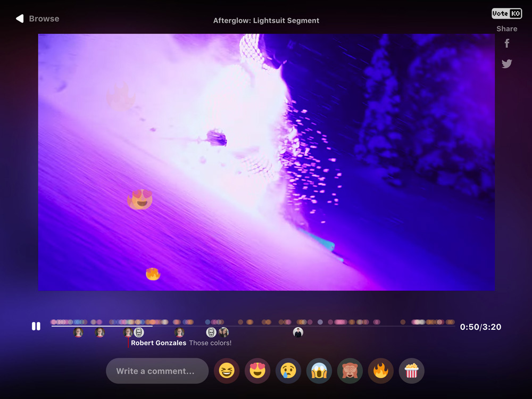Select the first bearded sketch avatar on the timeline
This screenshot has height=399, width=532.
pyautogui.click(x=139, y=332)
